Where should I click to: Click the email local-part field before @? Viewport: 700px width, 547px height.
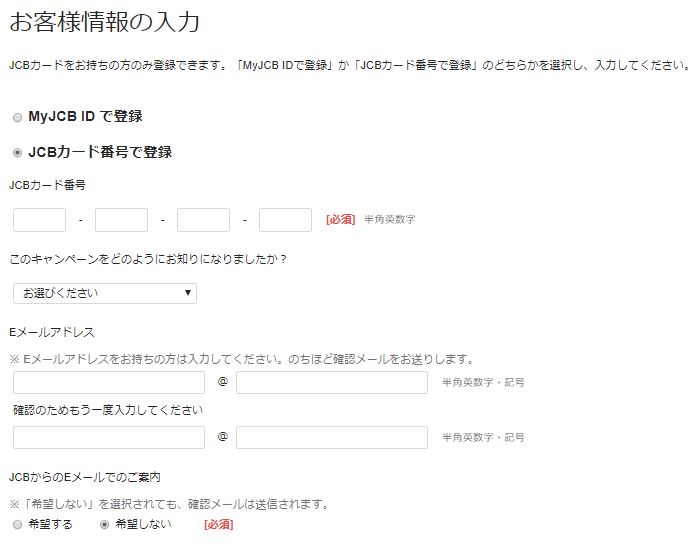point(109,382)
